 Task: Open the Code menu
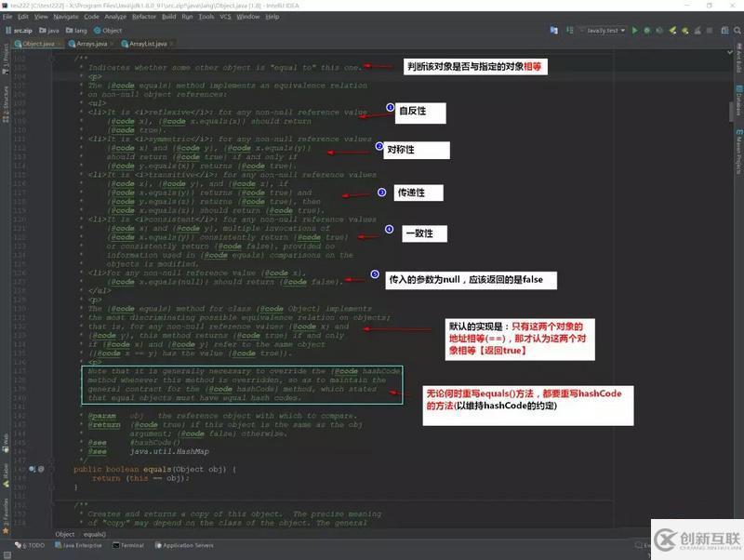[91, 17]
